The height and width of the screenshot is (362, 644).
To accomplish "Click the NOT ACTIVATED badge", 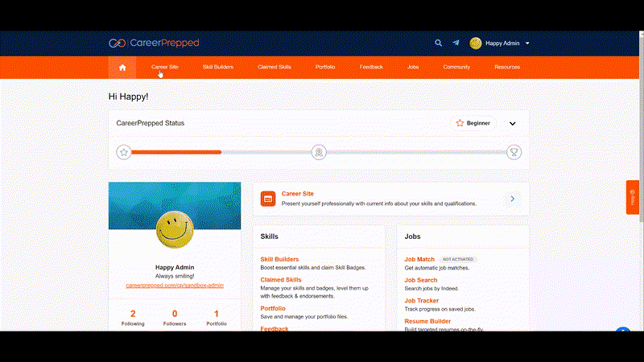I will click(458, 259).
